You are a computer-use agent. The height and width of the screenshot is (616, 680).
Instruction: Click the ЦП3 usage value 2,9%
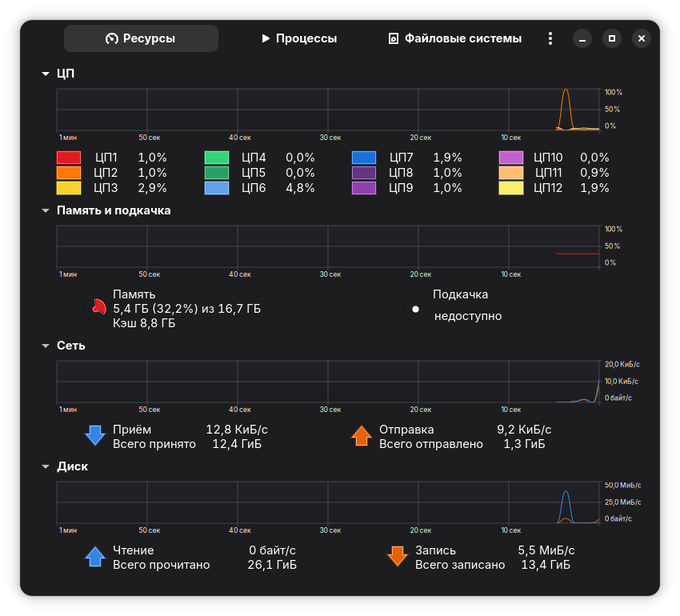tap(152, 188)
